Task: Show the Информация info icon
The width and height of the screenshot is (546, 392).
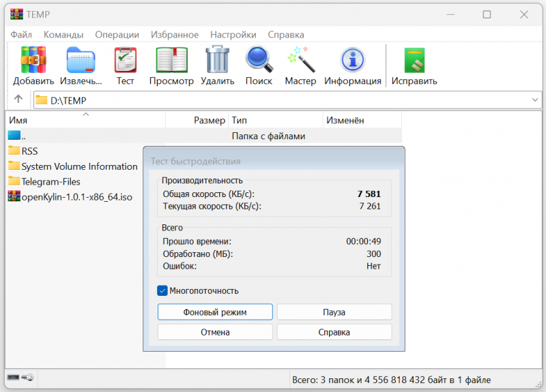Action: 352,60
